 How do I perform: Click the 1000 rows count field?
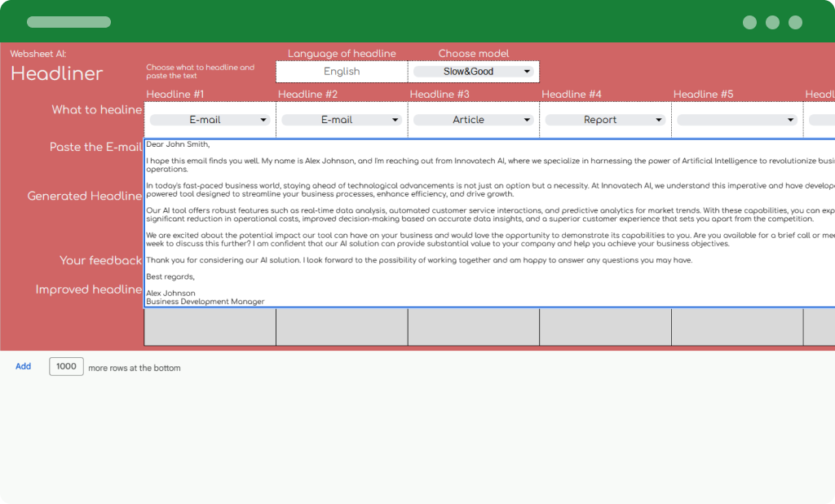66,366
